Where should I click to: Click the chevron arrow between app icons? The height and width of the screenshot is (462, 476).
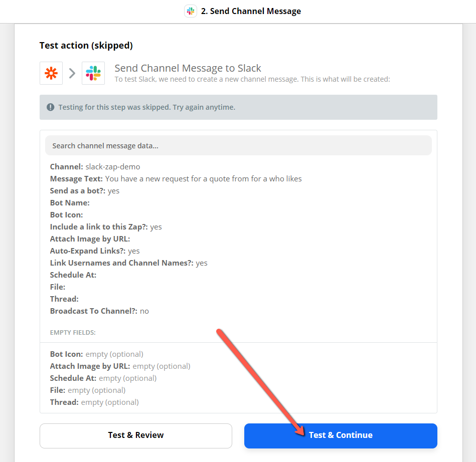pos(72,73)
